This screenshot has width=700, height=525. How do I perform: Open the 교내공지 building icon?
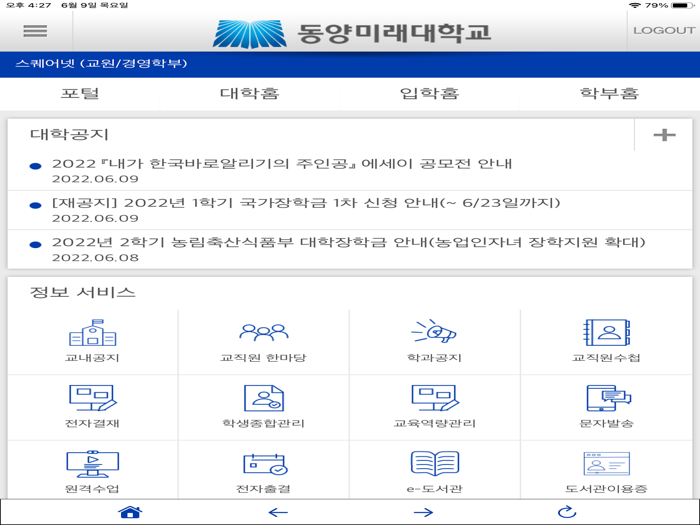pos(92,333)
